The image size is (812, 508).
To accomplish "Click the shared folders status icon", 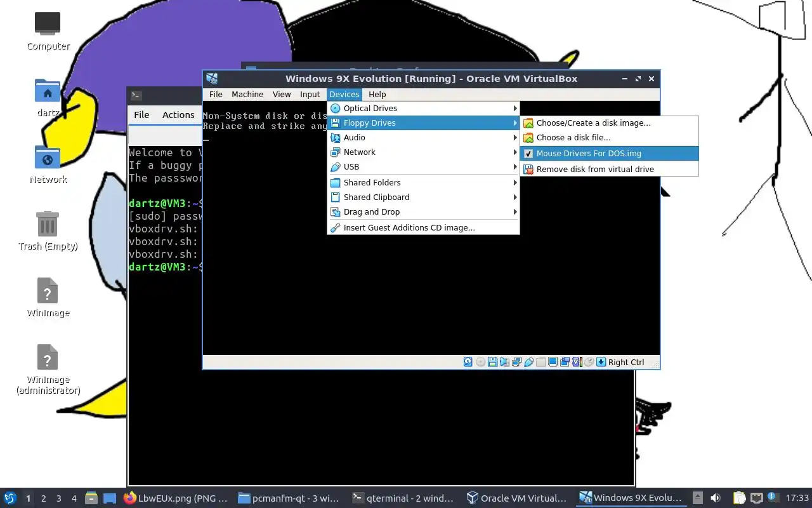I will [x=540, y=362].
